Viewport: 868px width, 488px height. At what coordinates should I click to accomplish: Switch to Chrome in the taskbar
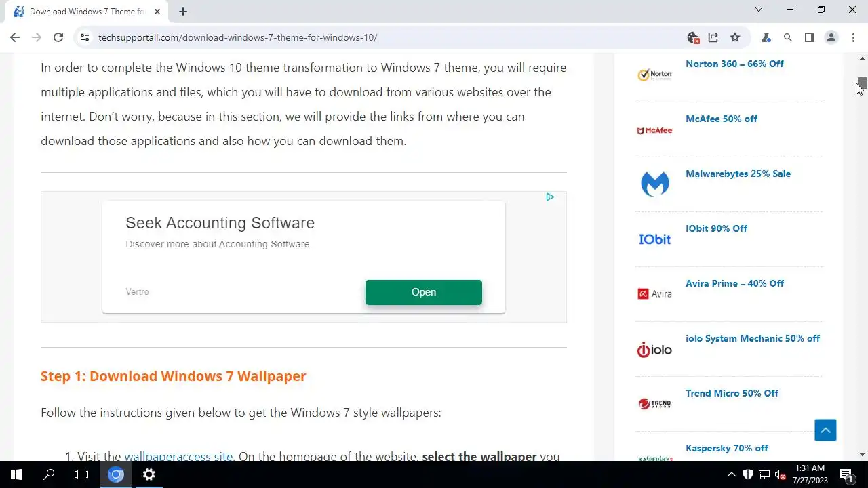pos(116,474)
